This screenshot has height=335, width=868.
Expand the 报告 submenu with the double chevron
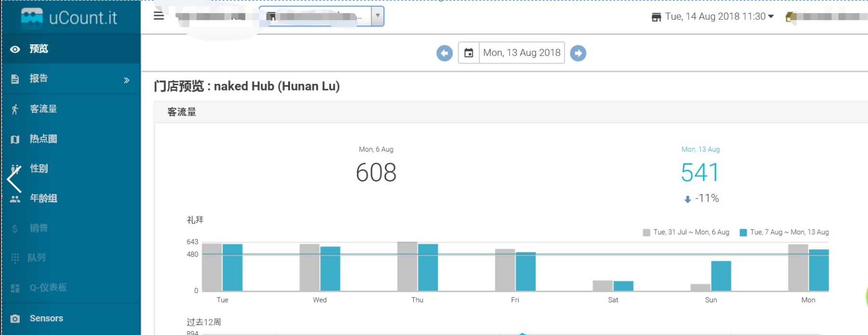tap(127, 80)
